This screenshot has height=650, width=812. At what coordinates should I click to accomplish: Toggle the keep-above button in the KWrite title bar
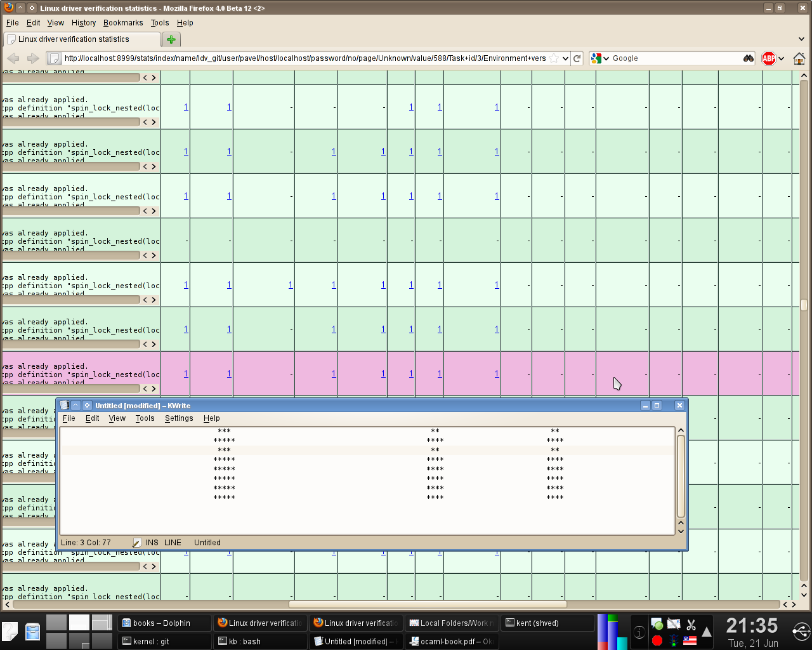tap(75, 406)
